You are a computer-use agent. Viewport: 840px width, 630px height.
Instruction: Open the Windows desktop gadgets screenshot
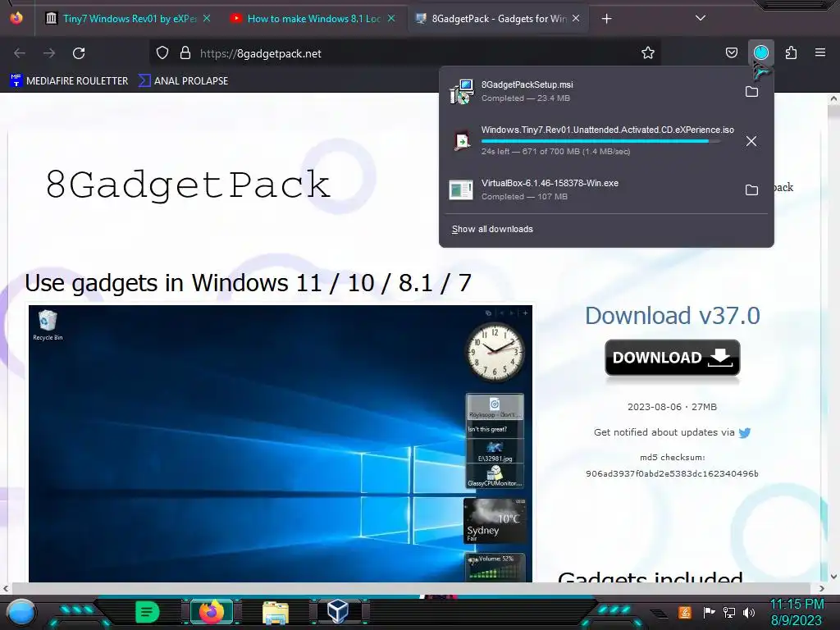281,444
